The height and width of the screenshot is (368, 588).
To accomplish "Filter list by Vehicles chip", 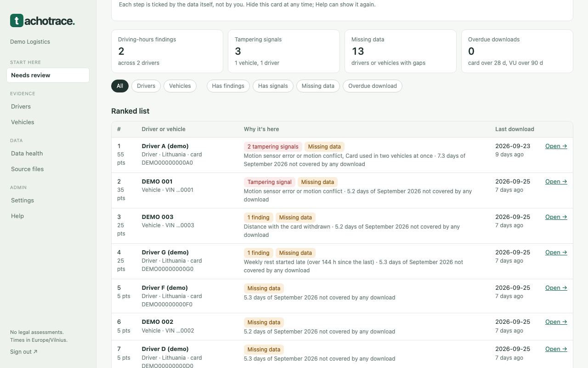I will click(180, 86).
